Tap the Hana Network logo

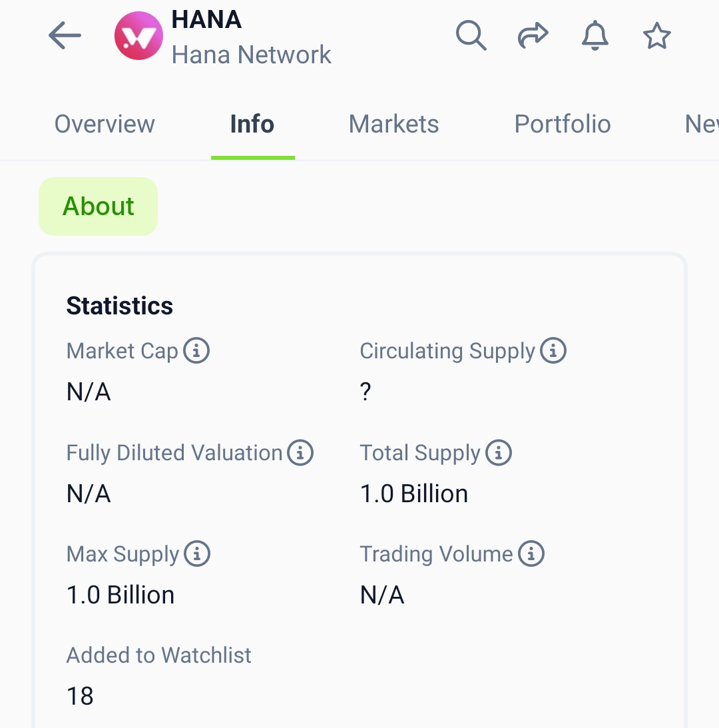138,36
